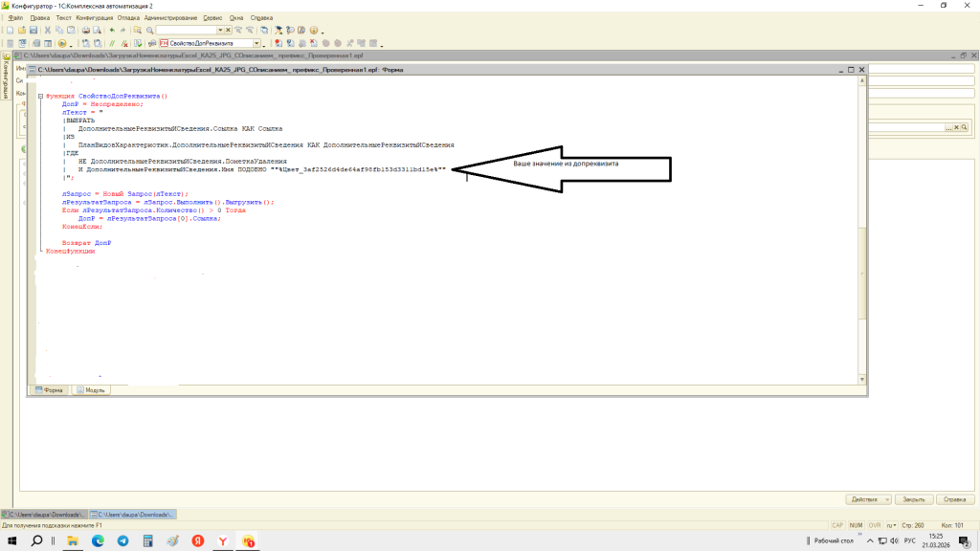Collapse the СвойствоДопРеквизита function block
980x551 pixels.
(40, 97)
